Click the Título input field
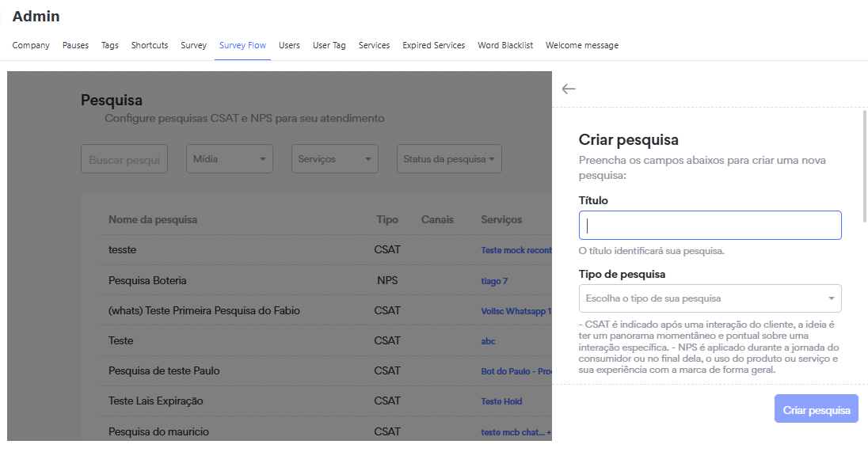The image size is (868, 471). [x=710, y=226]
